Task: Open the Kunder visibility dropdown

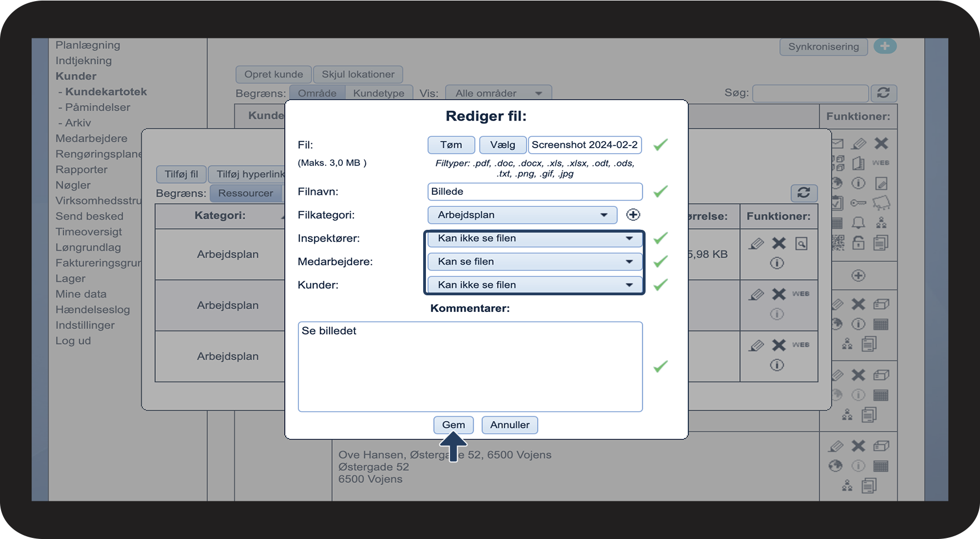Action: tap(534, 285)
